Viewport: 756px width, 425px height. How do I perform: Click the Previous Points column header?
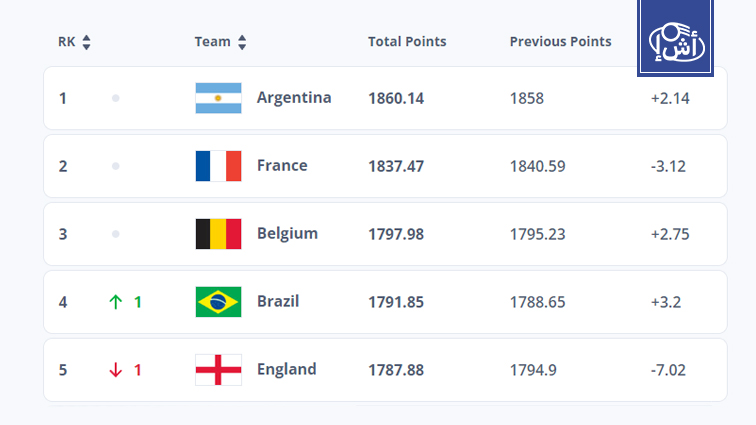coord(560,42)
